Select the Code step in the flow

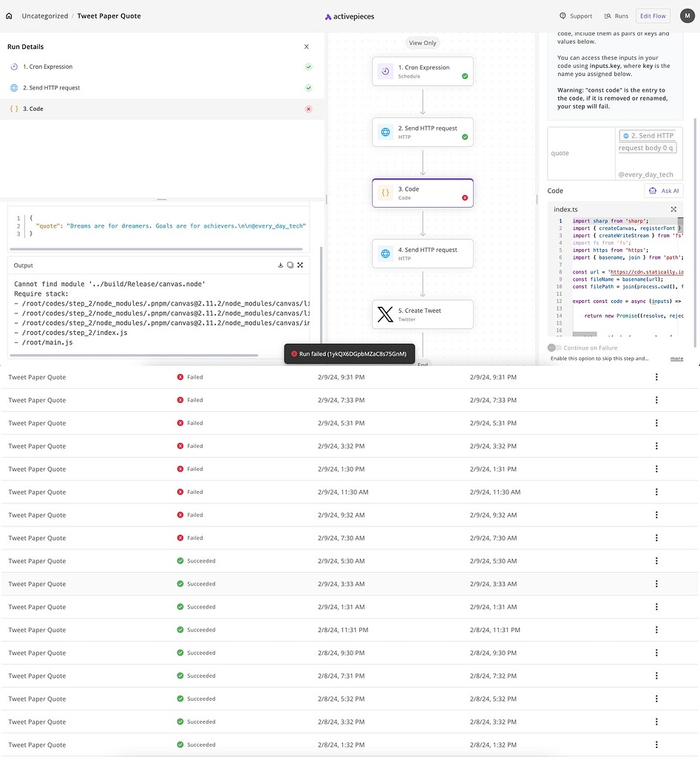click(422, 192)
